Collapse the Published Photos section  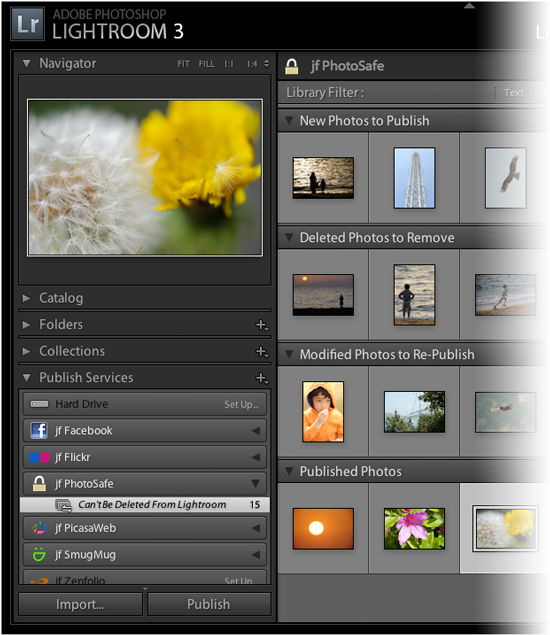289,471
